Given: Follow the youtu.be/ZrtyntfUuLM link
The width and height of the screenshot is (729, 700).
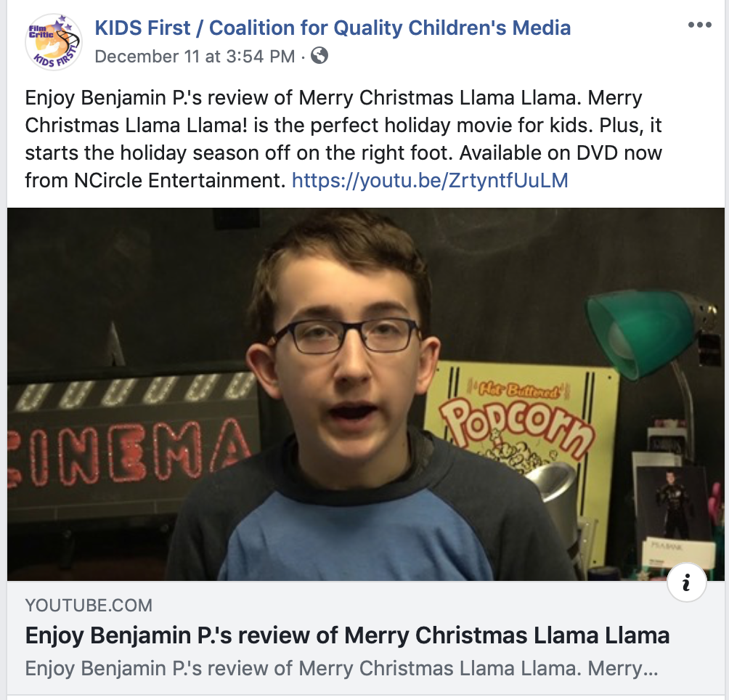Looking at the screenshot, I should [430, 180].
